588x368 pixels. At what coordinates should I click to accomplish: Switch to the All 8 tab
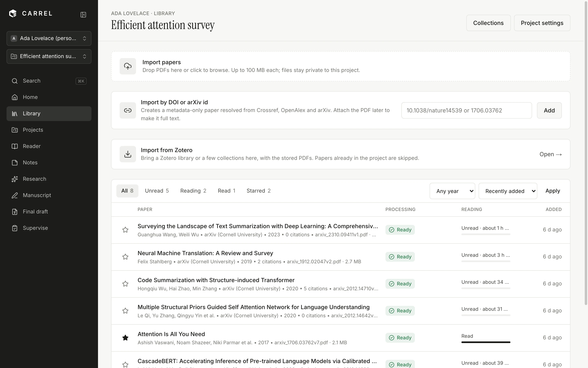coord(127,191)
